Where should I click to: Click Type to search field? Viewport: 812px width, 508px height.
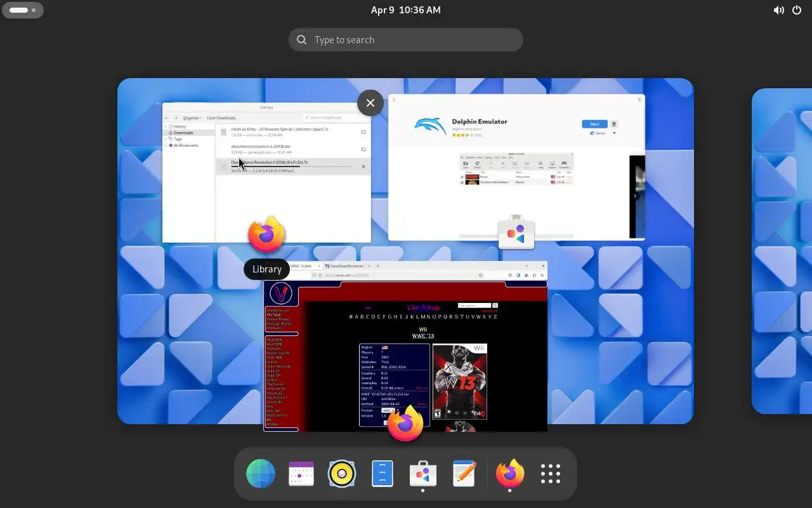click(x=405, y=39)
